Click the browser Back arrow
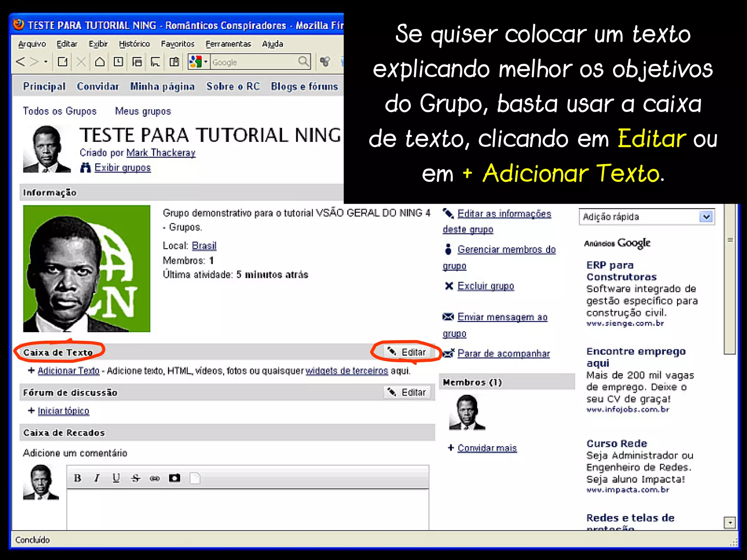Screen dimensions: 747x560 (20, 62)
